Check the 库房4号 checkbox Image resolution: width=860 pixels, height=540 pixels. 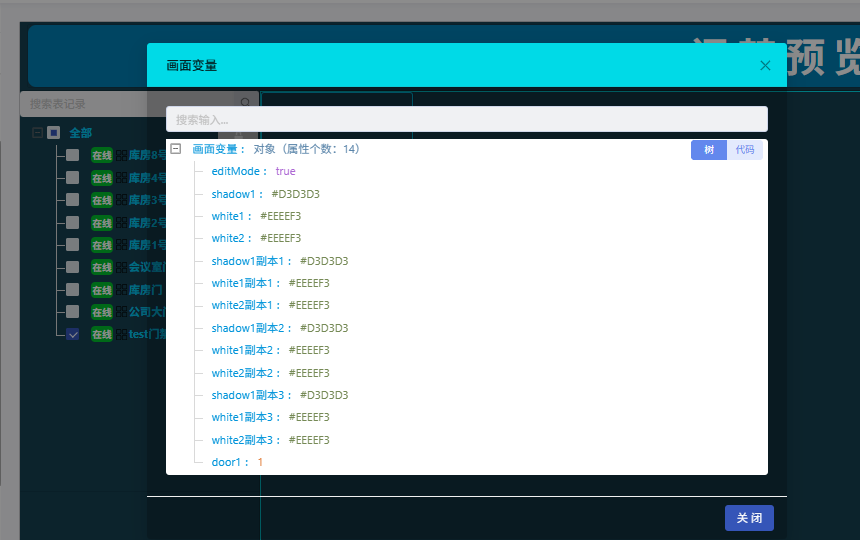coord(72,178)
